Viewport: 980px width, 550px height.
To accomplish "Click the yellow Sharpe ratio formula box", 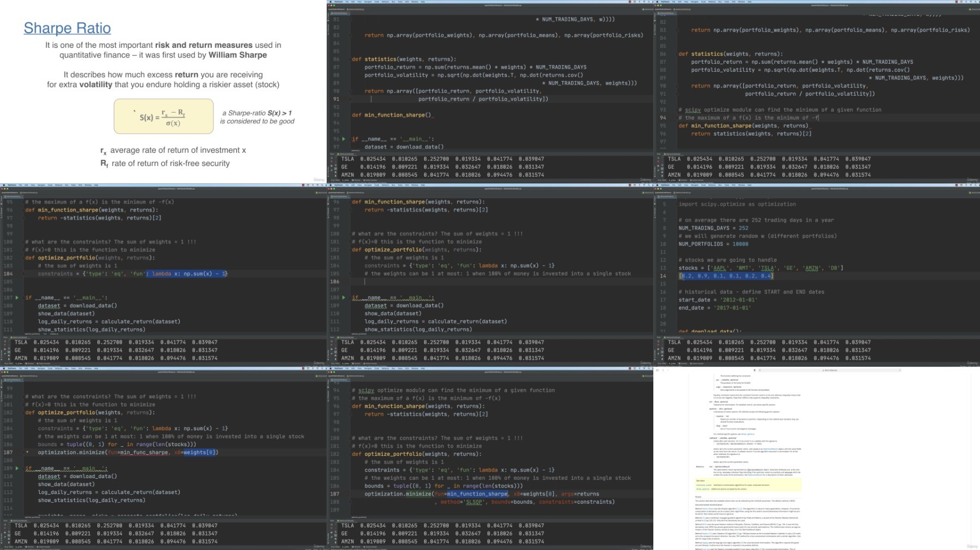I will tap(163, 116).
